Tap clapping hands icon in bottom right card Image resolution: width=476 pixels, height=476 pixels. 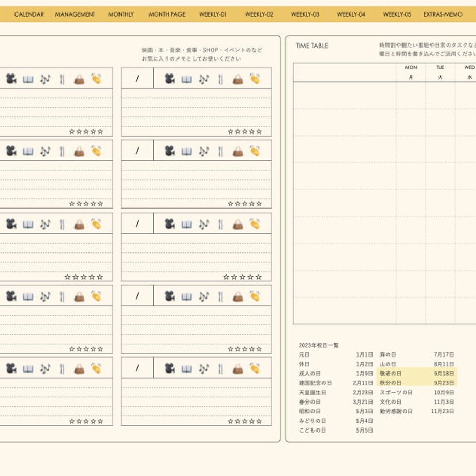coord(255,368)
